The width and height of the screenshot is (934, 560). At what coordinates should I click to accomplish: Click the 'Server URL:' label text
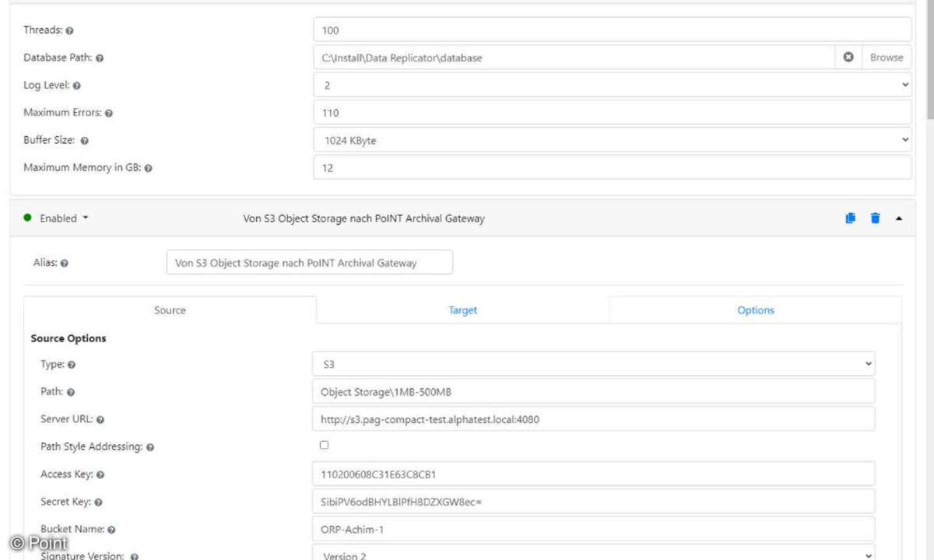pos(67,418)
